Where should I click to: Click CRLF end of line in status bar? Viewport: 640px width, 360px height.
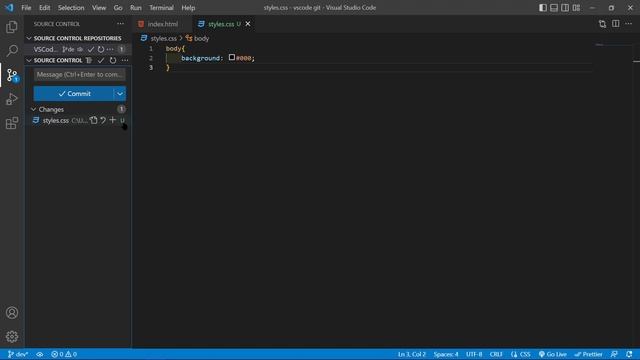point(496,354)
